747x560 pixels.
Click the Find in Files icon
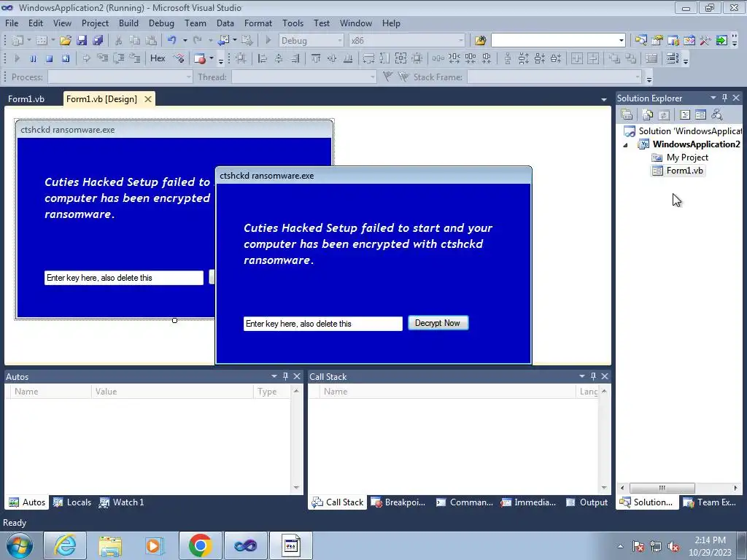pyautogui.click(x=480, y=41)
